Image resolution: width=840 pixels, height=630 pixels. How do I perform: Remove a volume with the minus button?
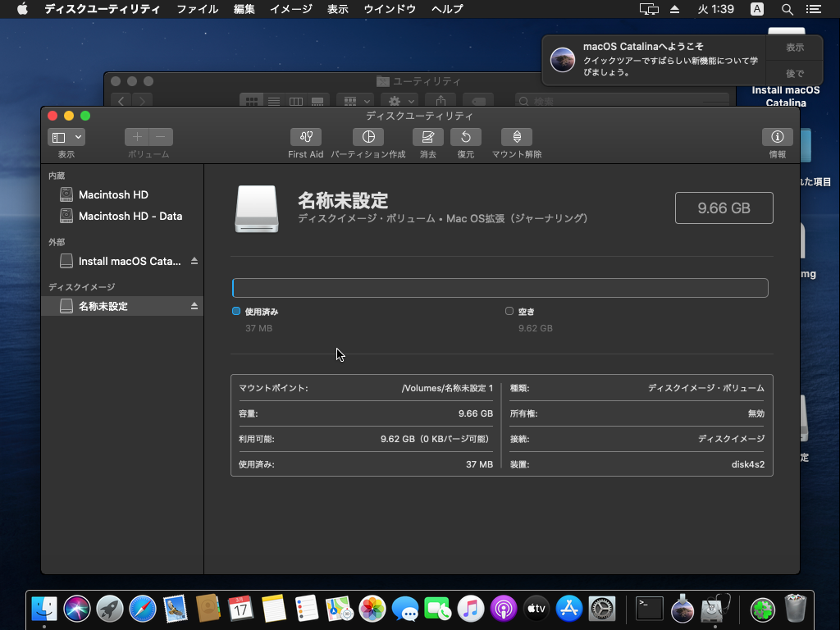coord(161,137)
